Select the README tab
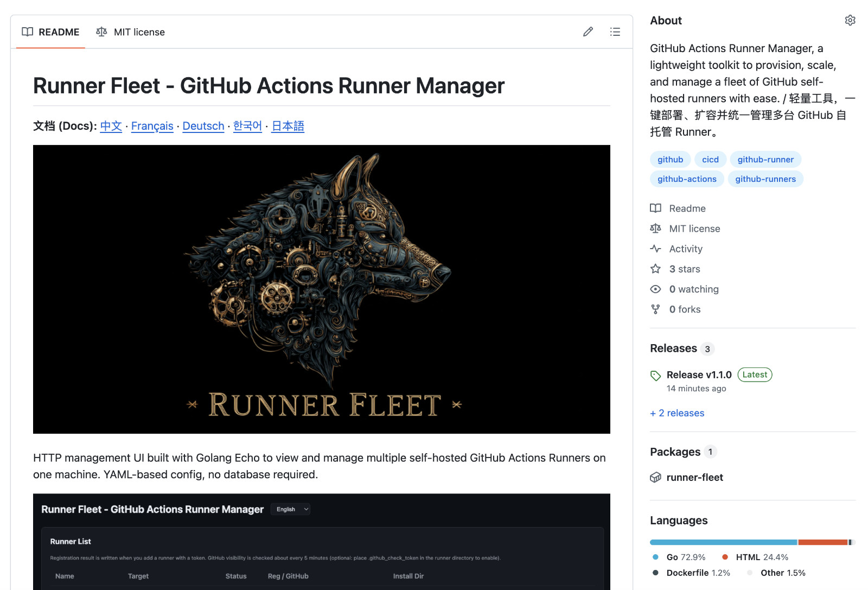Viewport: 868px width, 590px height. [x=50, y=31]
